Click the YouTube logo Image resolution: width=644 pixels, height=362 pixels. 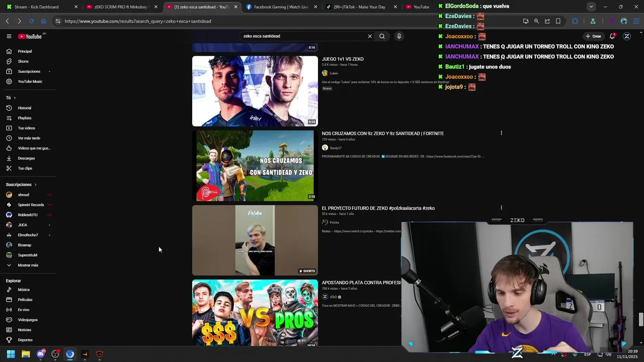[30, 36]
